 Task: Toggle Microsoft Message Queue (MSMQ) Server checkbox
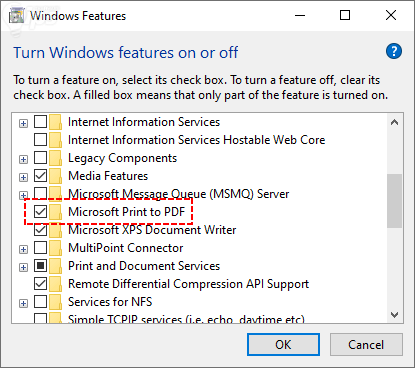tap(41, 193)
